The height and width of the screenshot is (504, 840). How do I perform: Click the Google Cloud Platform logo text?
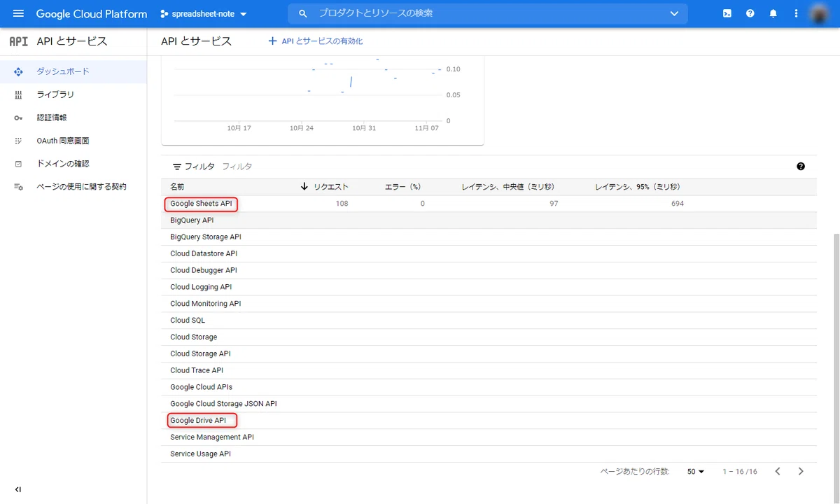coord(92,14)
